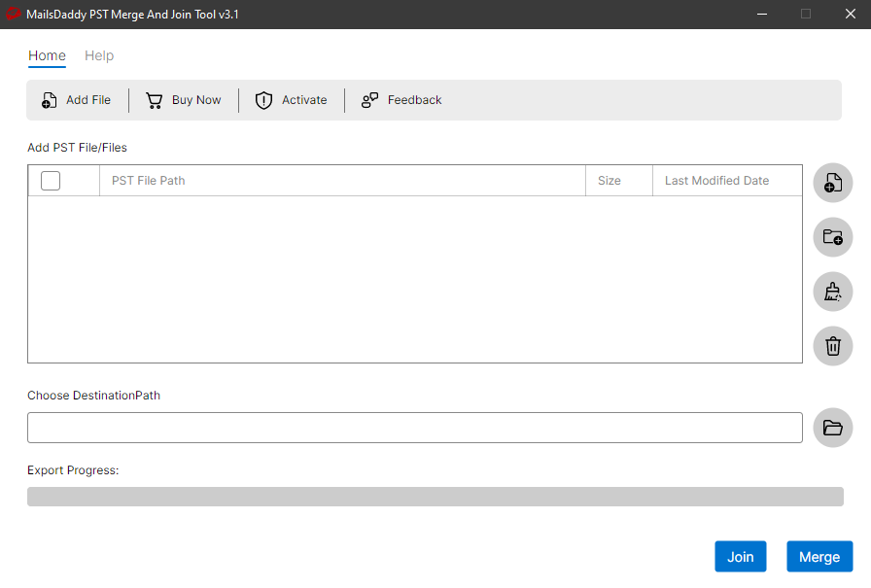Click the trash delete icon
The width and height of the screenshot is (871, 588).
[833, 346]
